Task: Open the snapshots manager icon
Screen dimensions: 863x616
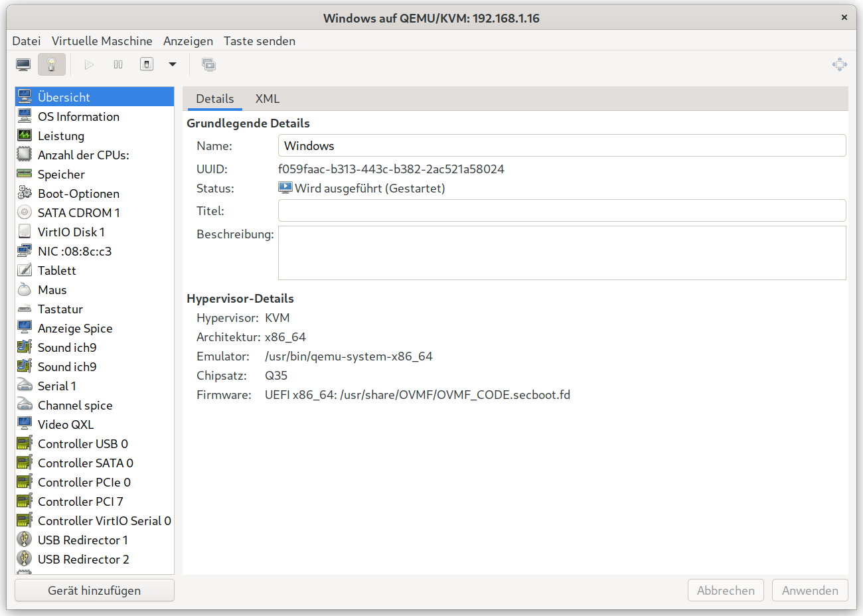Action: tap(208, 64)
